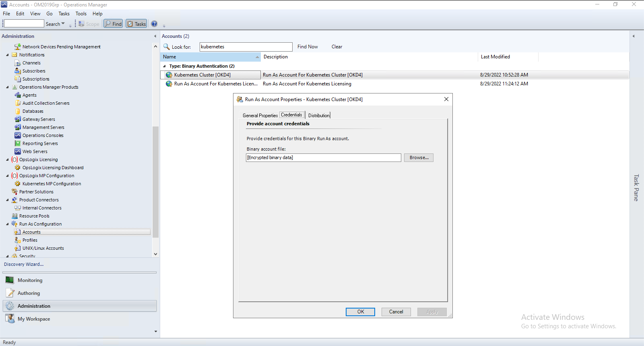Click the navigation tree scrollbar thumb
The image size is (644, 346).
(155, 182)
